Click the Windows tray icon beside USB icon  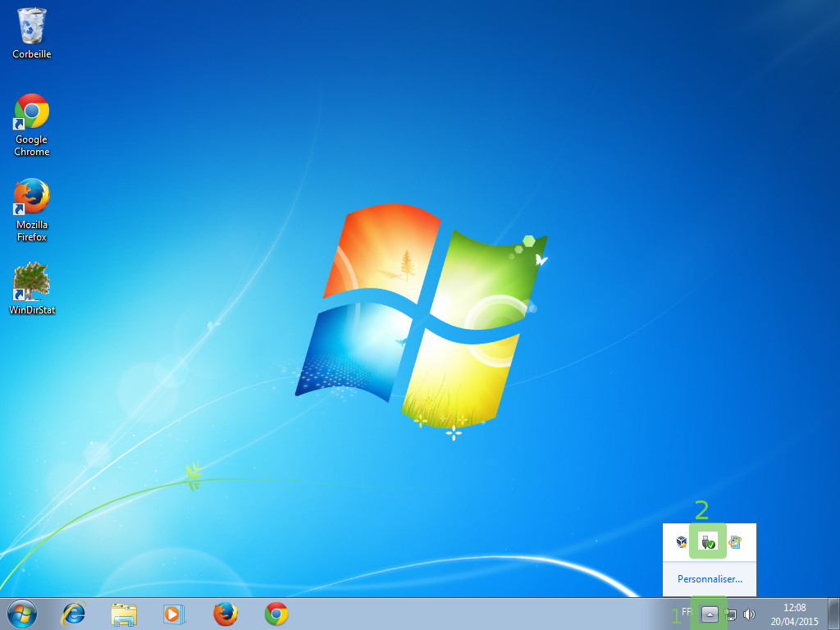[x=735, y=541]
